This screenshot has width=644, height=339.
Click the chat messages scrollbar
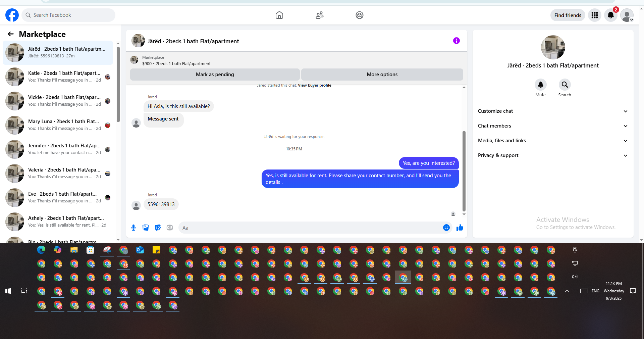pyautogui.click(x=464, y=171)
